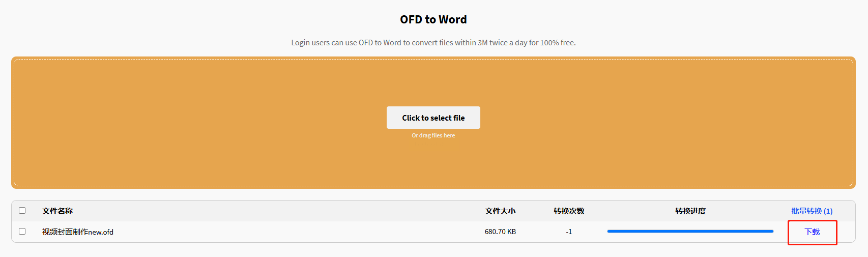Select the file name 视频封面制作new.ofd
868x257 pixels.
click(78, 232)
